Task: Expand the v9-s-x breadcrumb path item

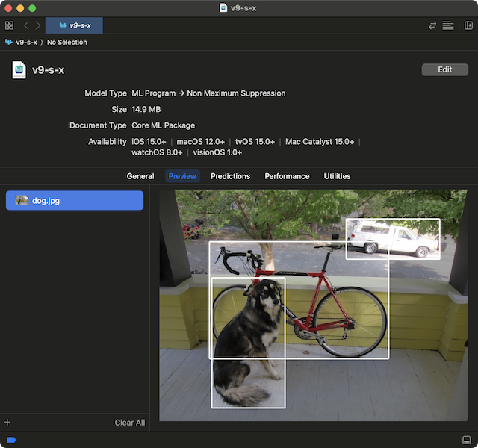Action: pos(21,42)
